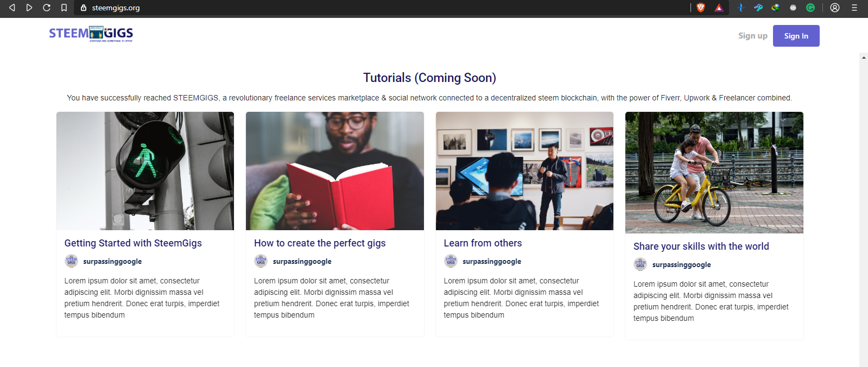Click avatar under Learn from others
This screenshot has height=367, width=868.
[x=451, y=261]
